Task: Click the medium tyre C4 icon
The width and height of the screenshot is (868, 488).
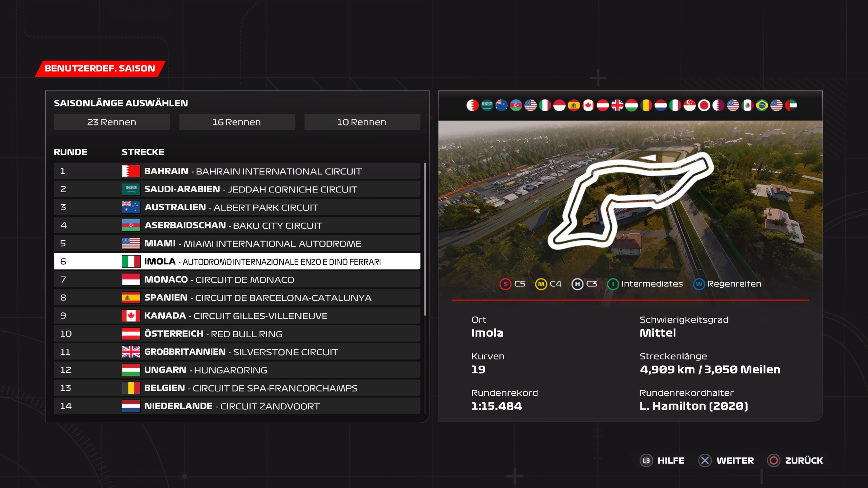Action: click(541, 284)
